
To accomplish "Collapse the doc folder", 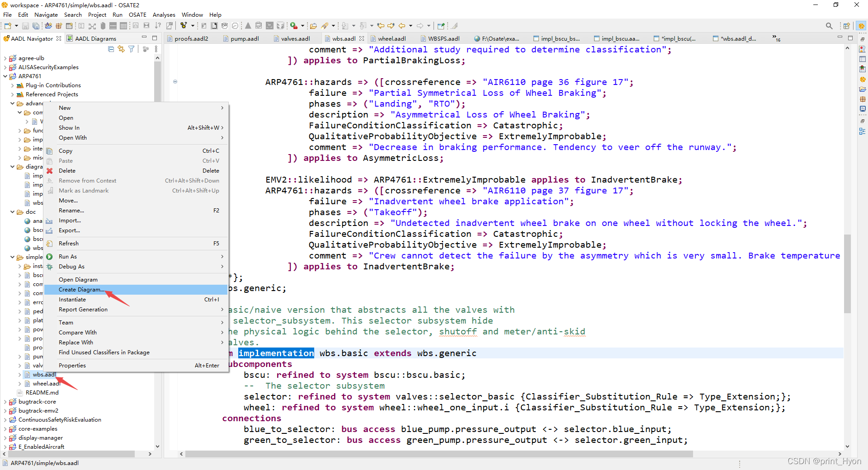I will click(13, 212).
